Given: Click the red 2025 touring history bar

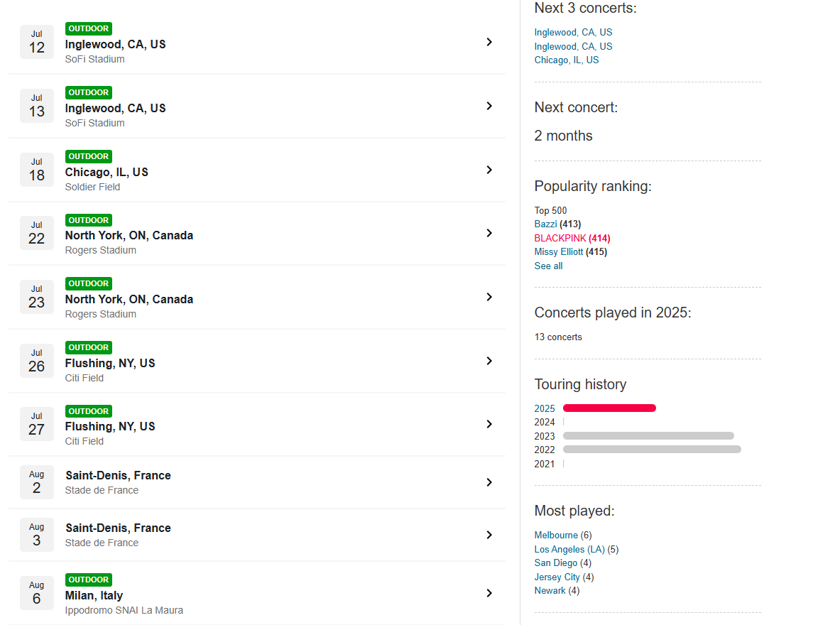Looking at the screenshot, I should [x=609, y=408].
